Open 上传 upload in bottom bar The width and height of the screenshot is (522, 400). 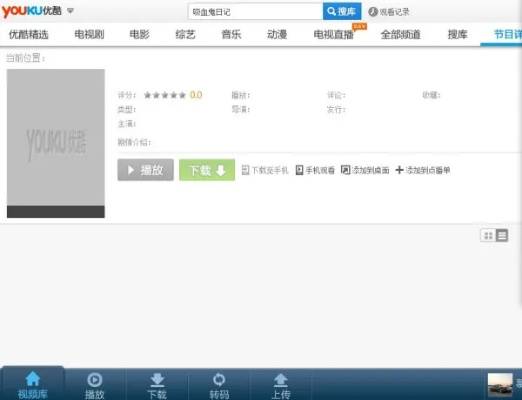[281, 385]
